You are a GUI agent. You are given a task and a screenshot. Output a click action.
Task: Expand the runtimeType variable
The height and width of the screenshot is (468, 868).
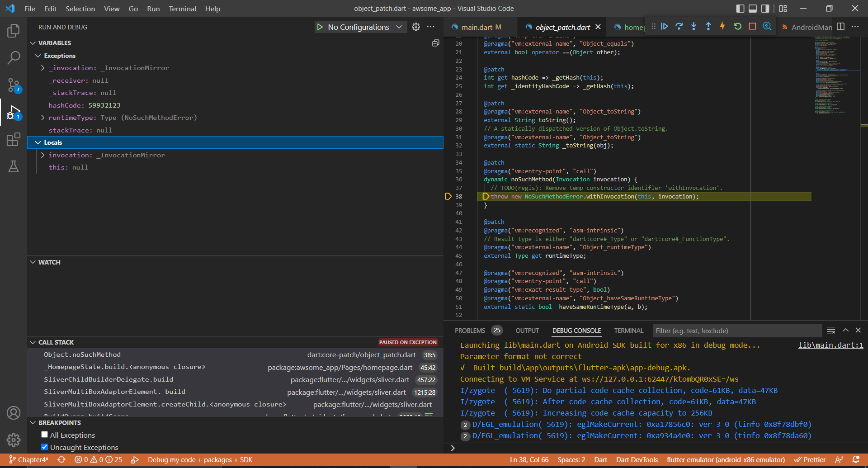(43, 118)
